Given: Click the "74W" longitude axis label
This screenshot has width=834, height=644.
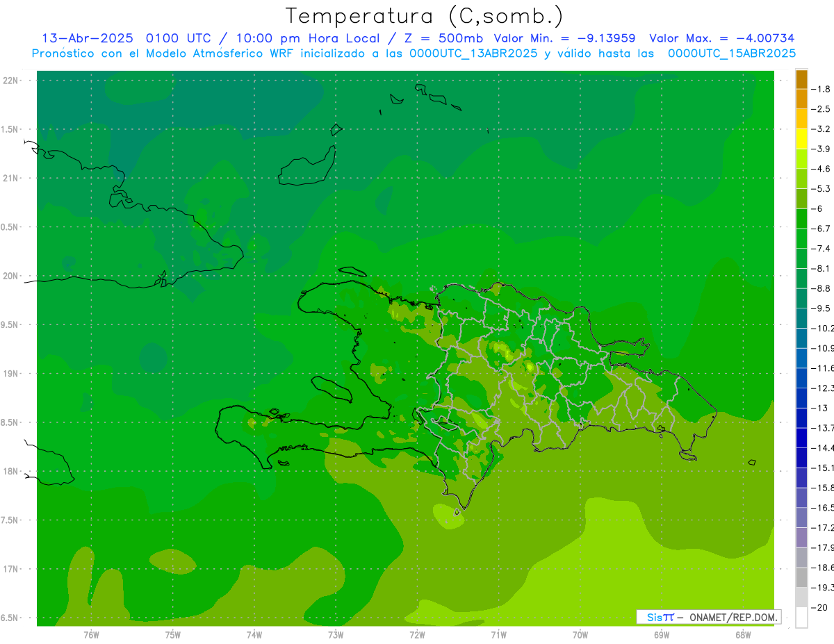Looking at the screenshot, I should coord(254,634).
